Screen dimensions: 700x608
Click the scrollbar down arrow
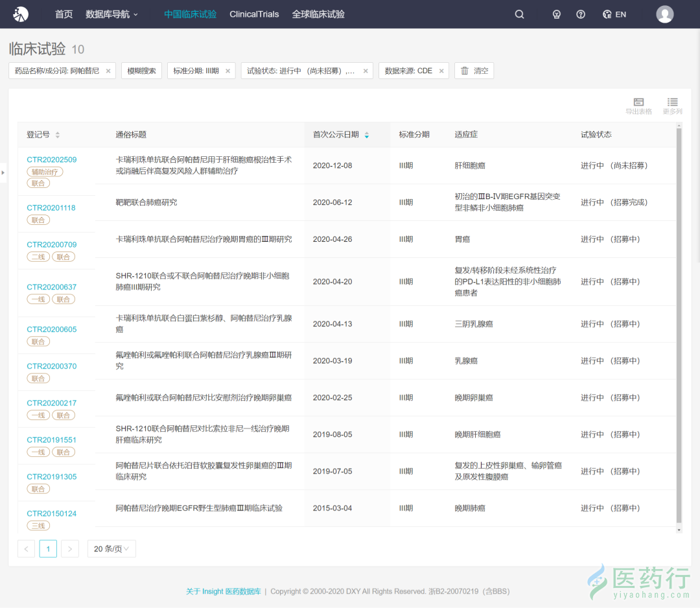click(x=679, y=530)
